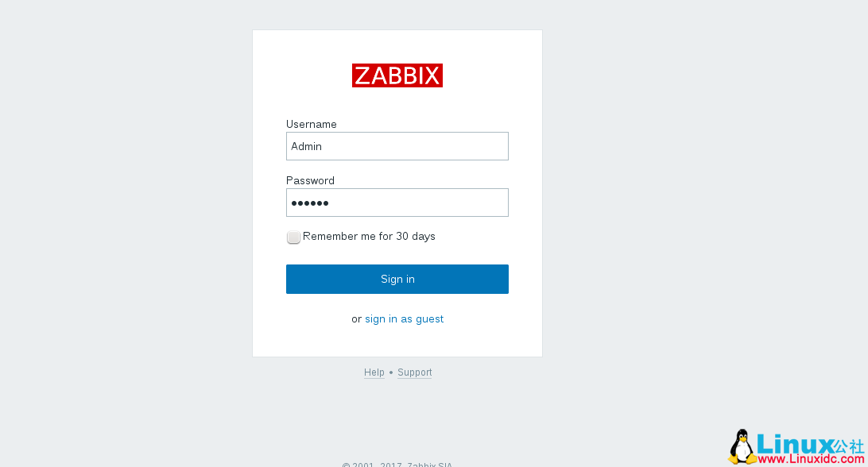
Task: Click the "or" text before guest link
Action: point(356,319)
